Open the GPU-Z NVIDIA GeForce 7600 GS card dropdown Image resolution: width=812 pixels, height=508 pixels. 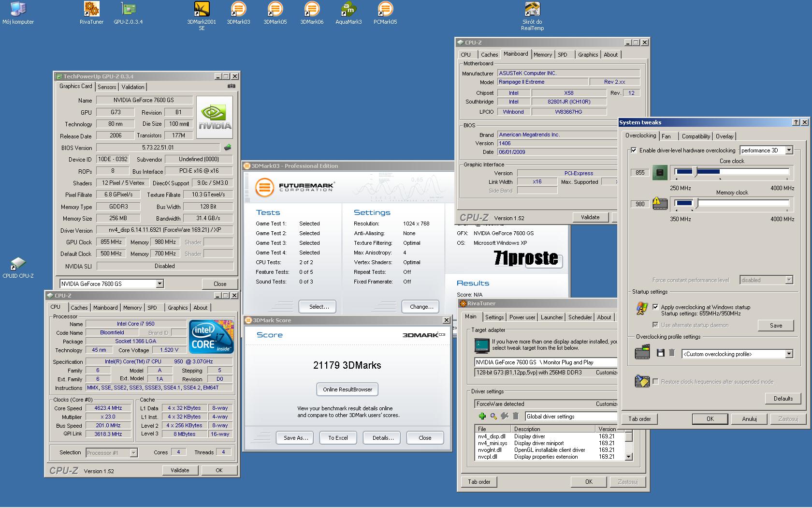[x=112, y=284]
